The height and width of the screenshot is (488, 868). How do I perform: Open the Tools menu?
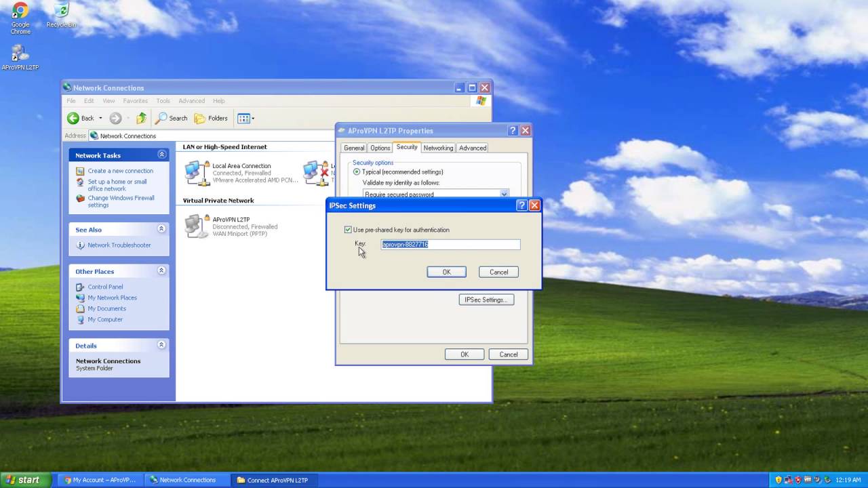point(163,101)
